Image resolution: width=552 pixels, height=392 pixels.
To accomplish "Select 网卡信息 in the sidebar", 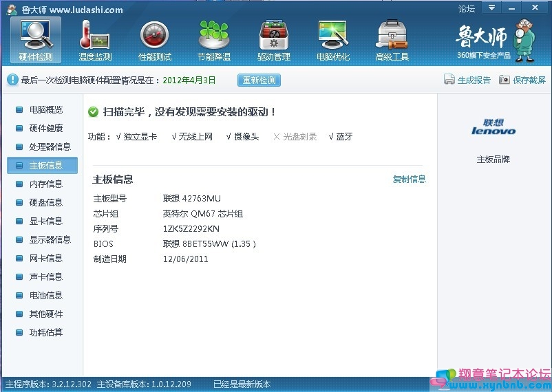I will click(x=42, y=259).
